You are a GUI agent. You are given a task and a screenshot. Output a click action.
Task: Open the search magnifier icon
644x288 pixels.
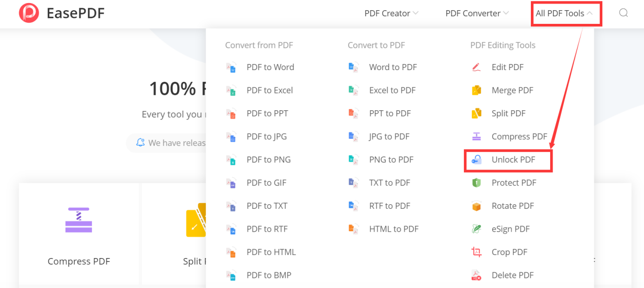click(x=623, y=13)
